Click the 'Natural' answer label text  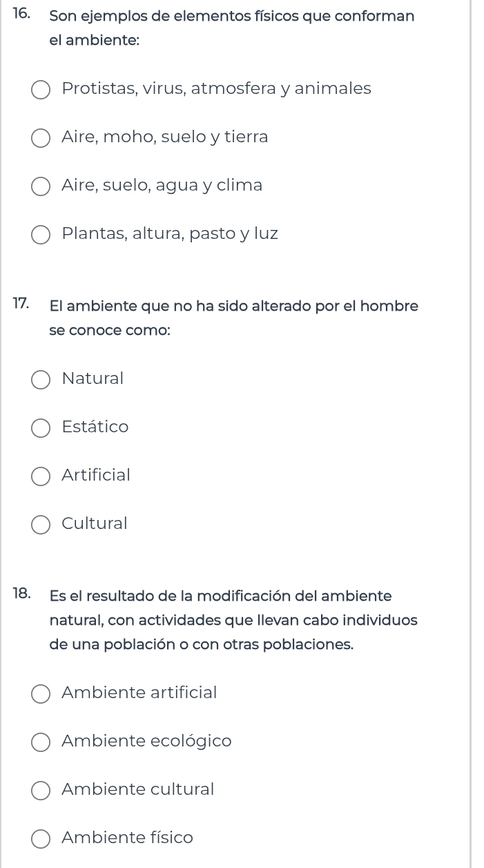pos(93,378)
